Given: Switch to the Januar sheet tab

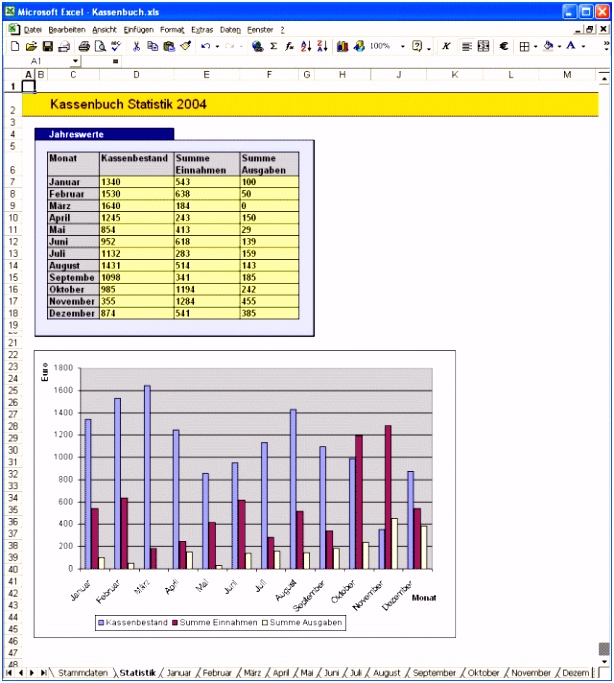Looking at the screenshot, I should [179, 673].
